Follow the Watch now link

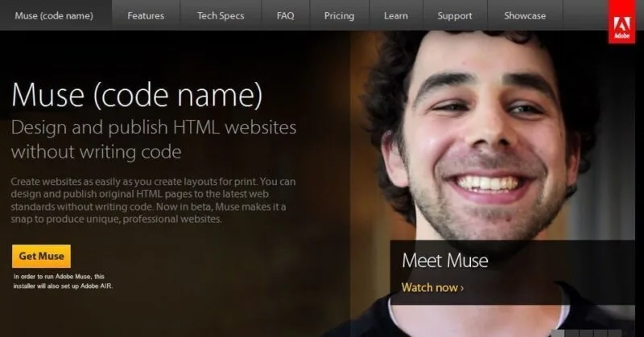point(432,288)
